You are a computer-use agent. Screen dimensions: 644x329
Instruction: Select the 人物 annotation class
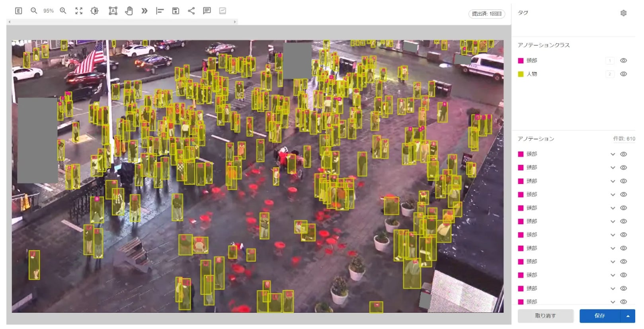[532, 74]
